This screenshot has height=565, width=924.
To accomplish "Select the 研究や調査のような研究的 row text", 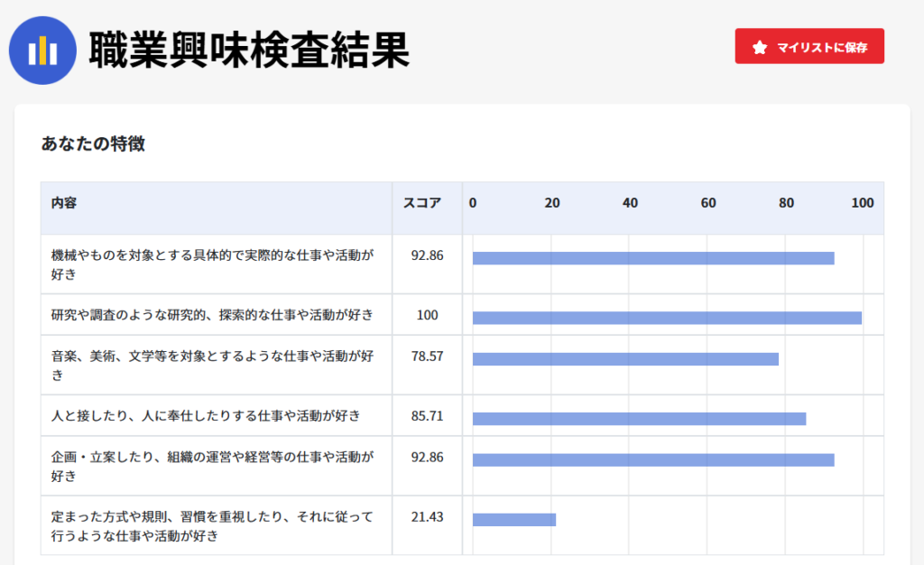I will (212, 315).
